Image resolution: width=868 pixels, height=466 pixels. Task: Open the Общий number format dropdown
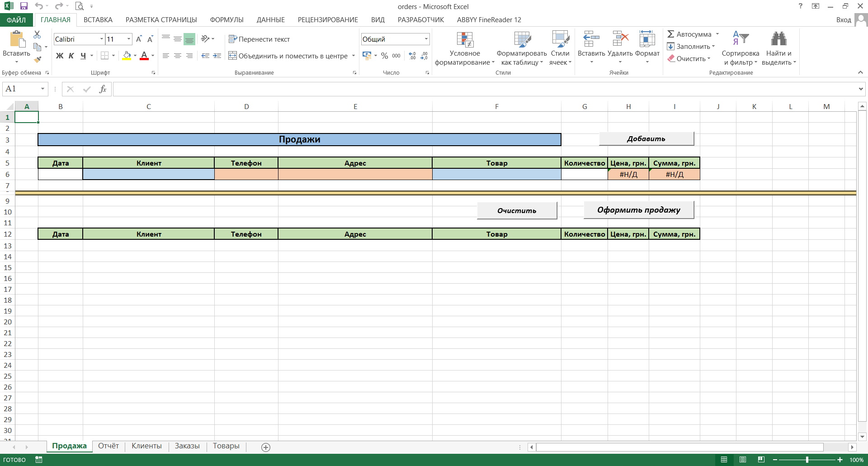click(x=426, y=39)
